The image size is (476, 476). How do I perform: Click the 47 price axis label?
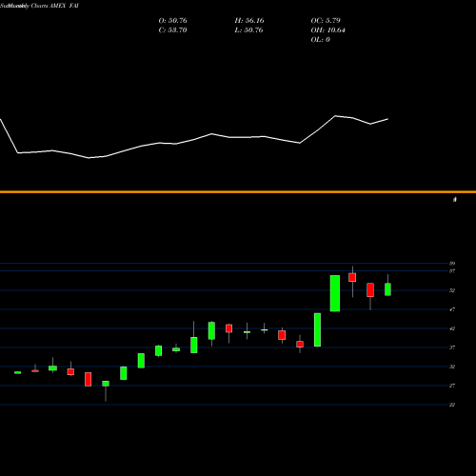(452, 309)
